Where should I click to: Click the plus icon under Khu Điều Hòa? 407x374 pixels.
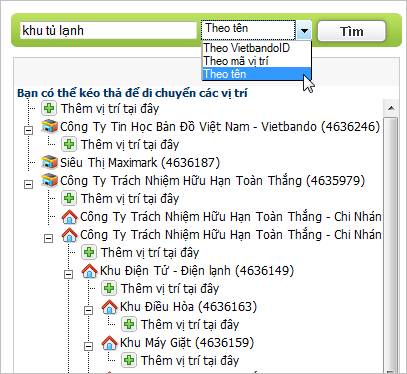pyautogui.click(x=129, y=324)
